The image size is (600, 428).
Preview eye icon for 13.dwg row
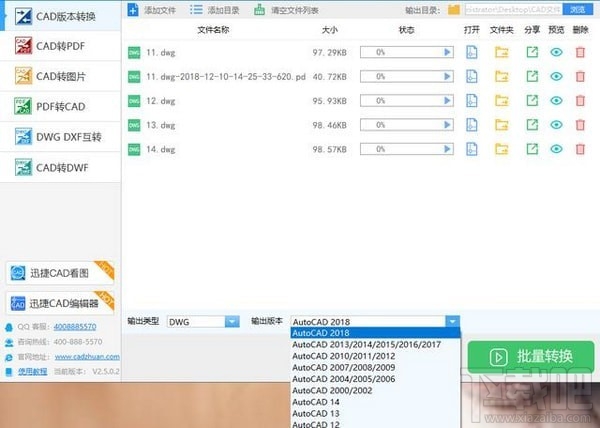556,125
